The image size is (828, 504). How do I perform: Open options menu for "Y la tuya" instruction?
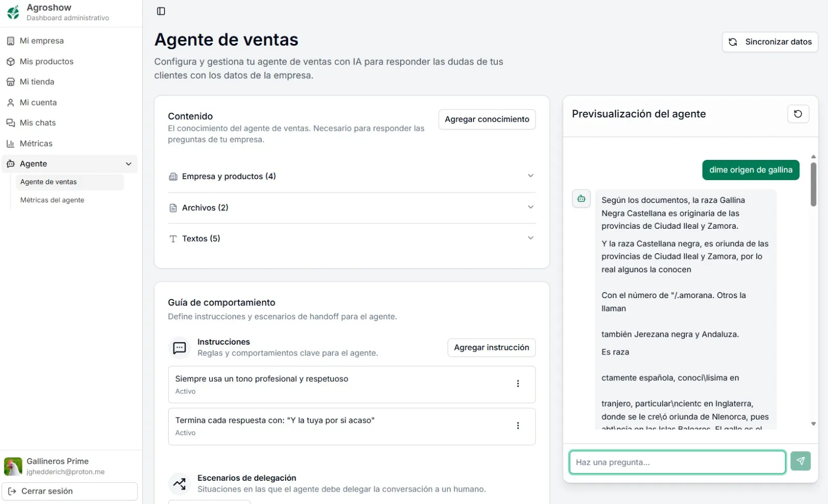(x=517, y=426)
